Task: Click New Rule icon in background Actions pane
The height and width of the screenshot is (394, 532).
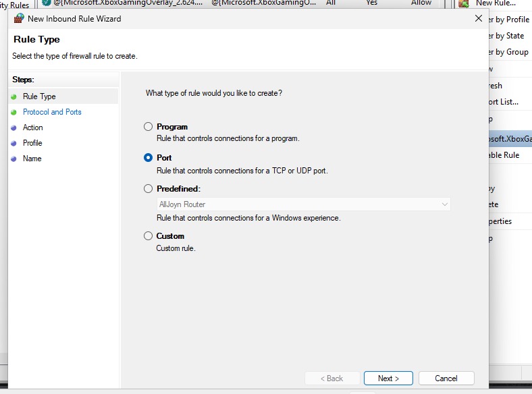Action: (x=463, y=3)
